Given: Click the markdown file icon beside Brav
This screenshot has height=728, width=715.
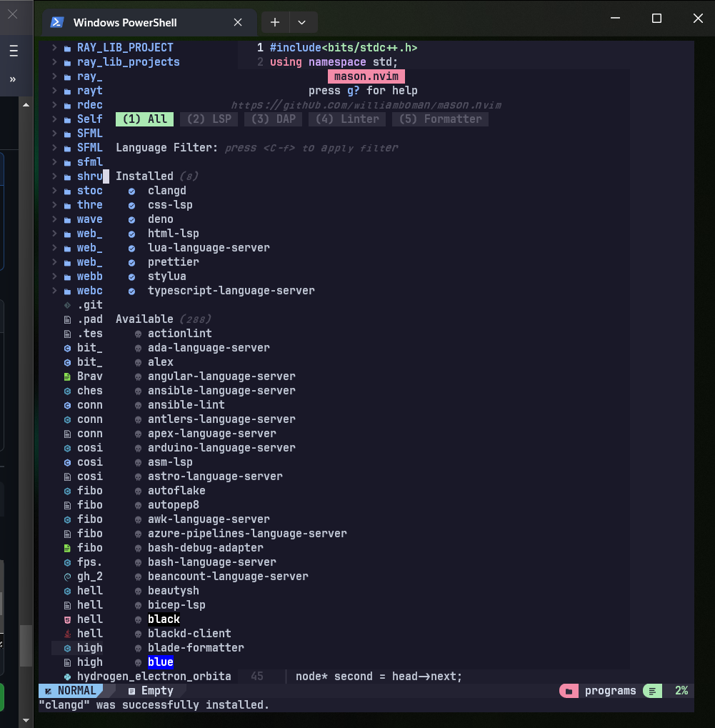Looking at the screenshot, I should click(66, 376).
